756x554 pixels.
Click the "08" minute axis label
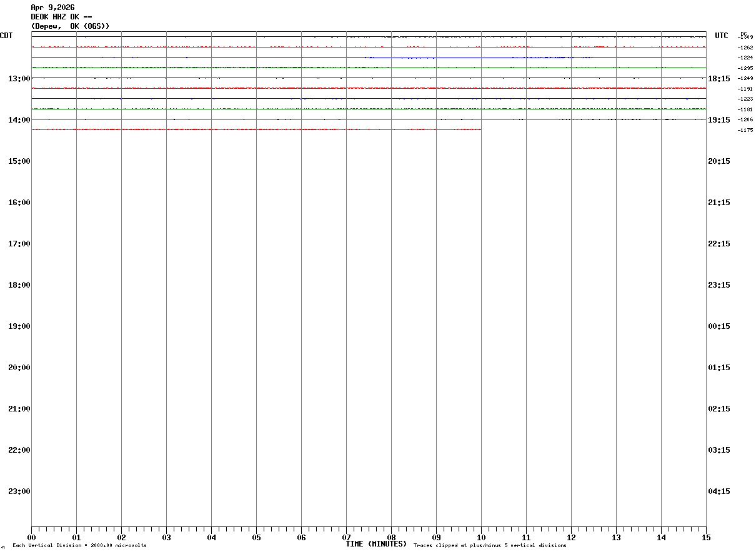tap(391, 537)
